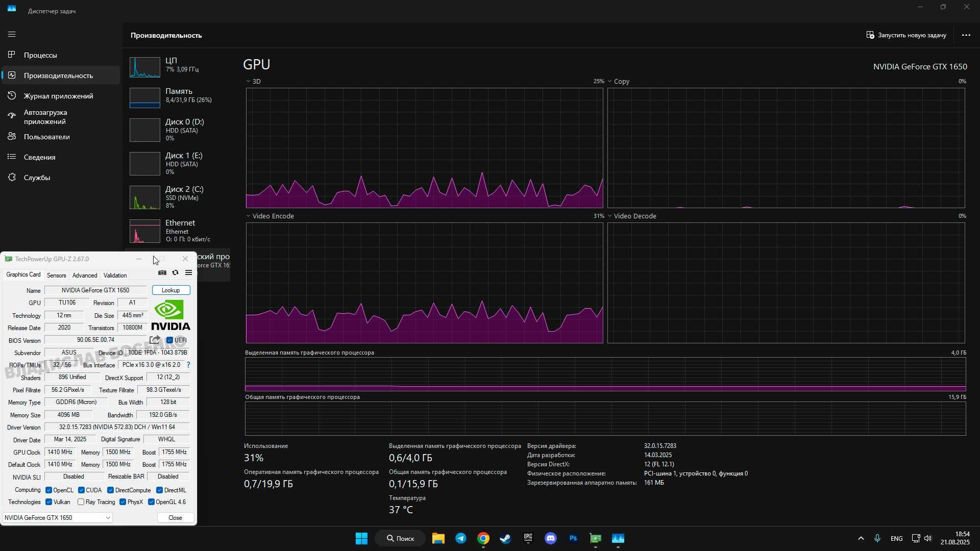This screenshot has height=551, width=980.
Task: Open the GPU selection dropdown in GPU-Z
Action: point(57,518)
